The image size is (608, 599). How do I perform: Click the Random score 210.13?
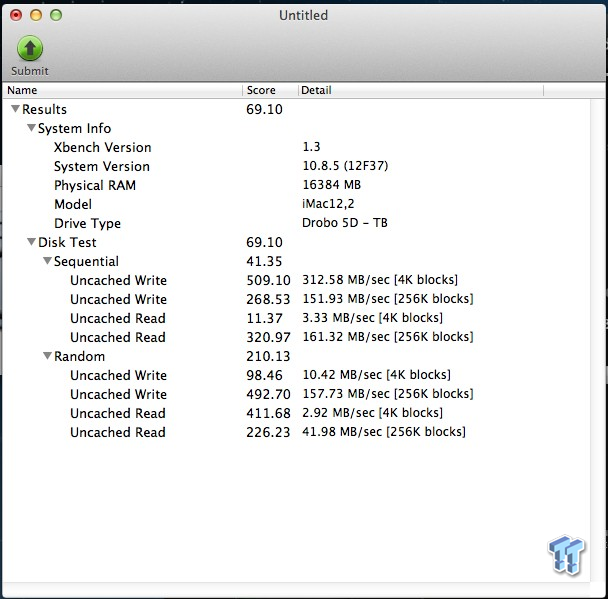[268, 356]
